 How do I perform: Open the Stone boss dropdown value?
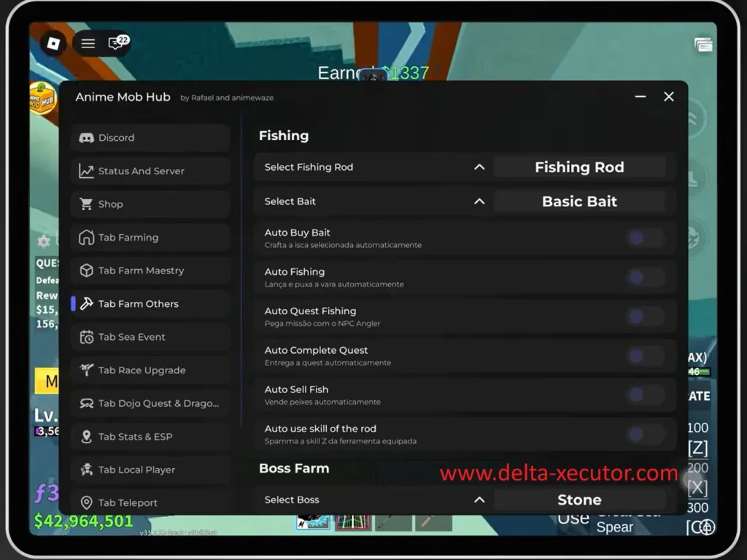coord(579,500)
